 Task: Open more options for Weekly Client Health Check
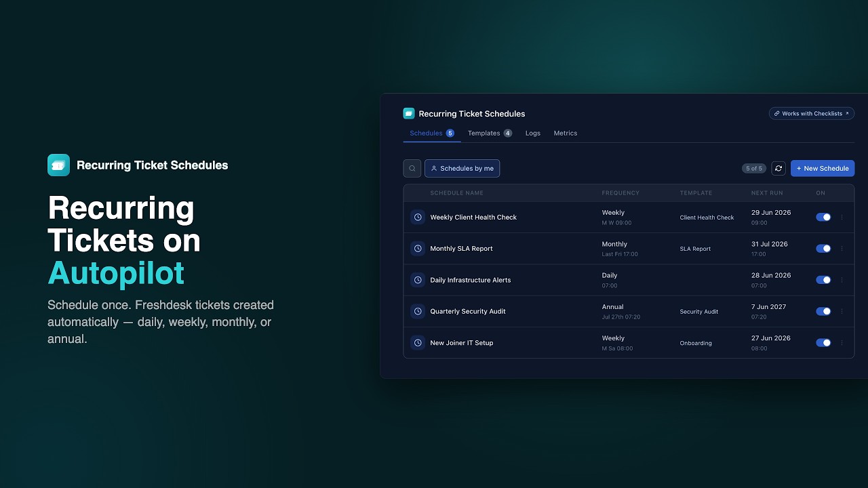[x=842, y=217]
